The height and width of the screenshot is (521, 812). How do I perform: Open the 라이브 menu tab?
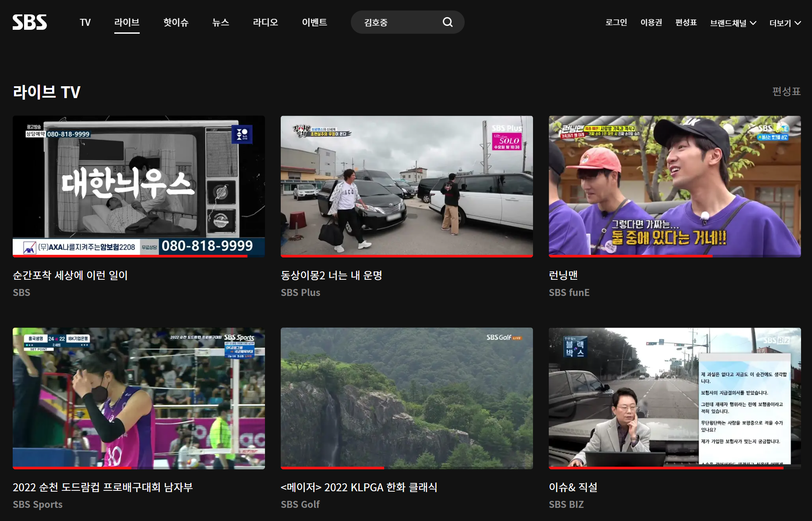pyautogui.click(x=127, y=22)
